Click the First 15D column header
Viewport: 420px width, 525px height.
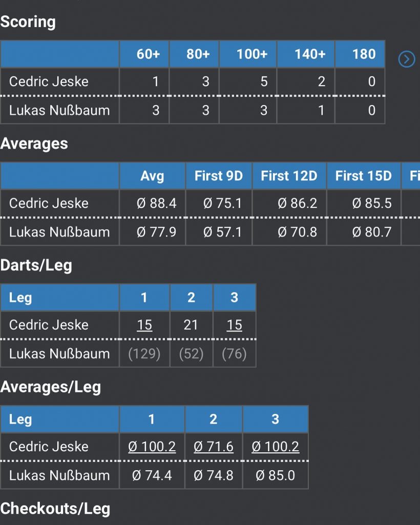(364, 176)
